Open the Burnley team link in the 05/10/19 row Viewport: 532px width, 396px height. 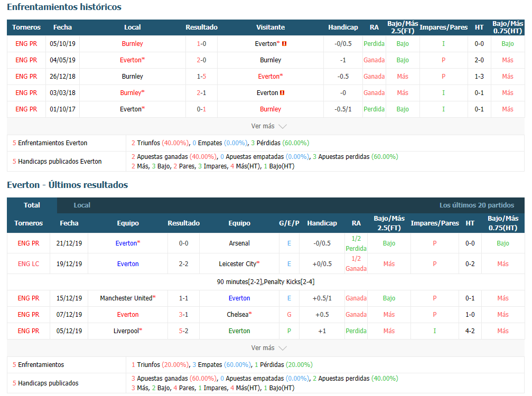click(132, 44)
